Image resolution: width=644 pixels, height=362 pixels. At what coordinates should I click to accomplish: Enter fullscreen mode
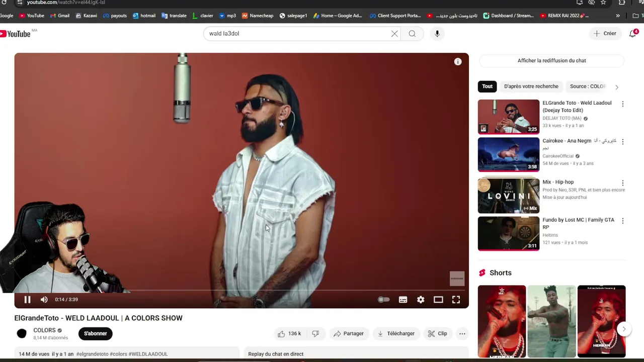click(456, 300)
